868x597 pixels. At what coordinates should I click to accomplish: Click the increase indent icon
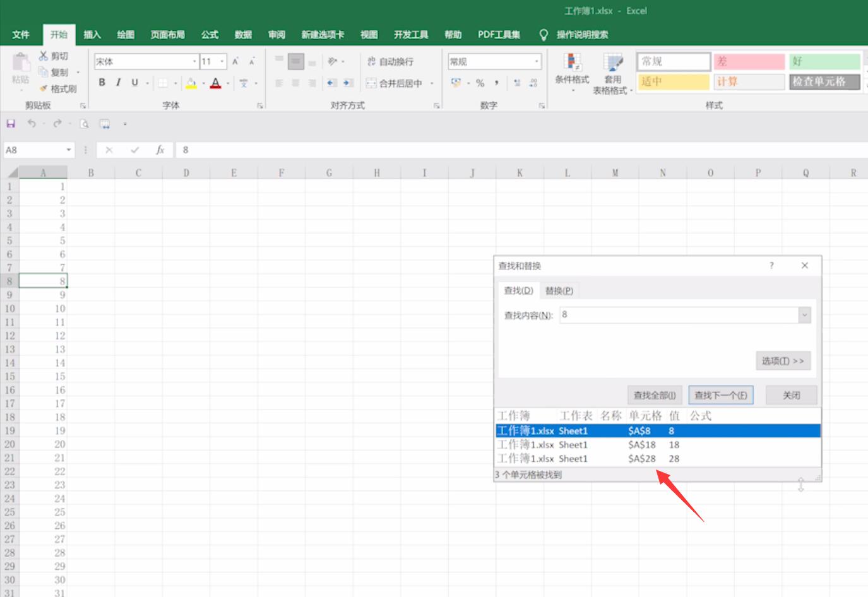tap(348, 83)
